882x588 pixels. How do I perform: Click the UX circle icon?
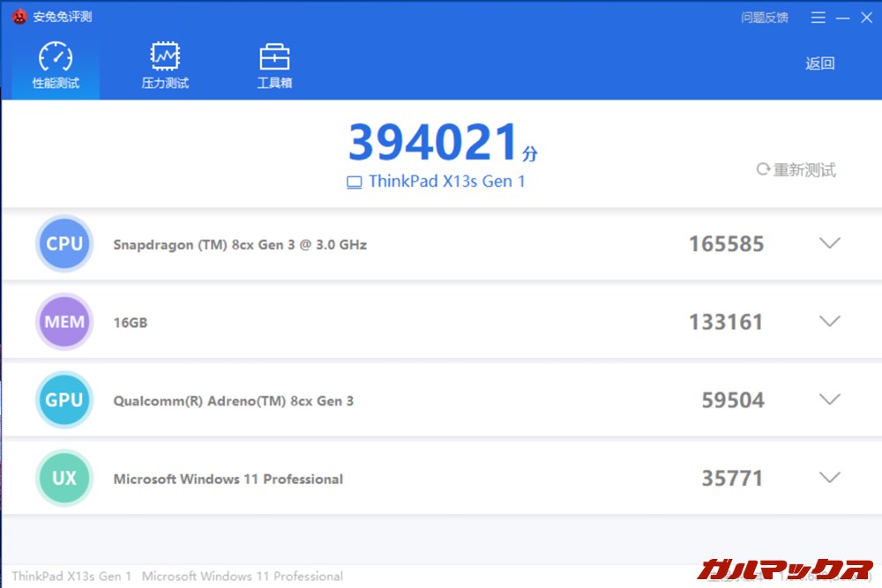click(64, 479)
